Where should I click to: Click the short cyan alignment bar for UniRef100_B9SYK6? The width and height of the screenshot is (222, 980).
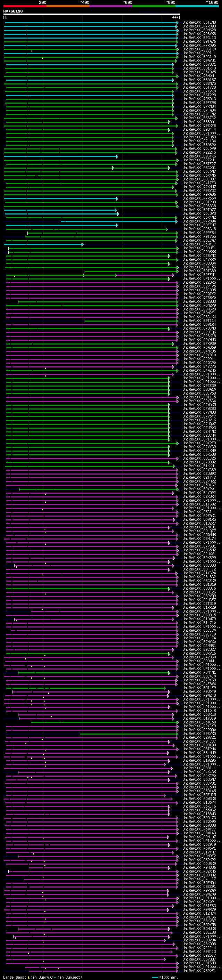pyautogui.click(x=61, y=157)
